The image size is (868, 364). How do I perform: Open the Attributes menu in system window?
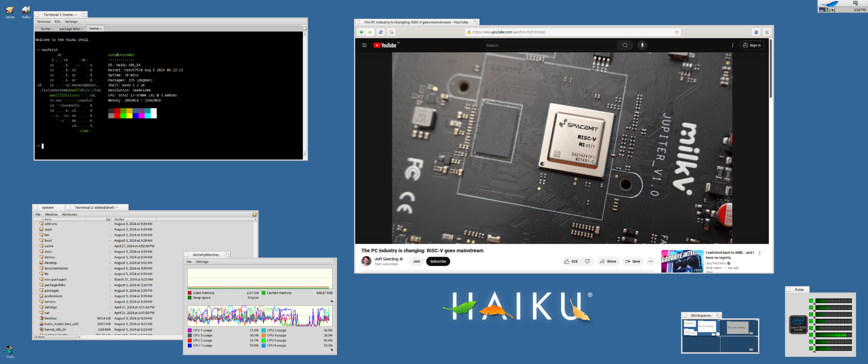(x=69, y=214)
